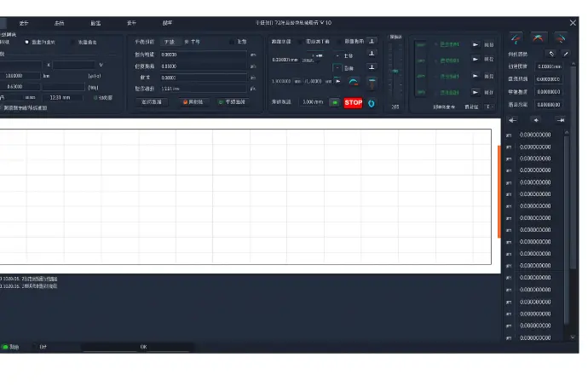
Task: Open the combo box at top of parameter panel
Action: (169, 41)
